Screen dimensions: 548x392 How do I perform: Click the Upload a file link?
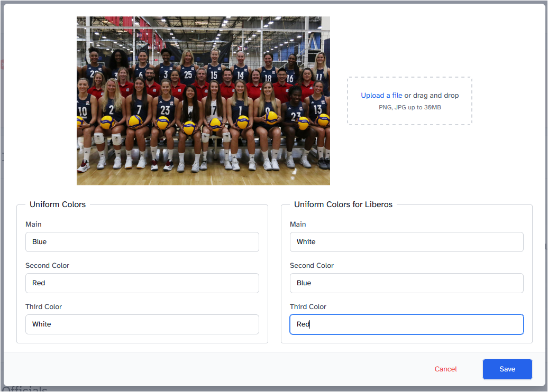click(381, 96)
